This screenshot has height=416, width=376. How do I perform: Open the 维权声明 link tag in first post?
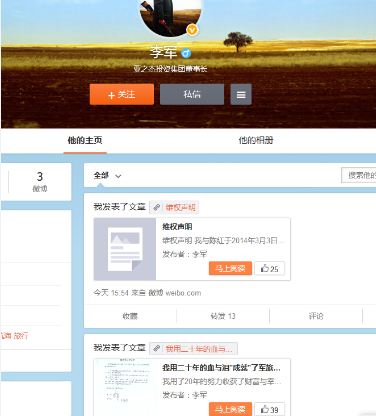pos(180,207)
